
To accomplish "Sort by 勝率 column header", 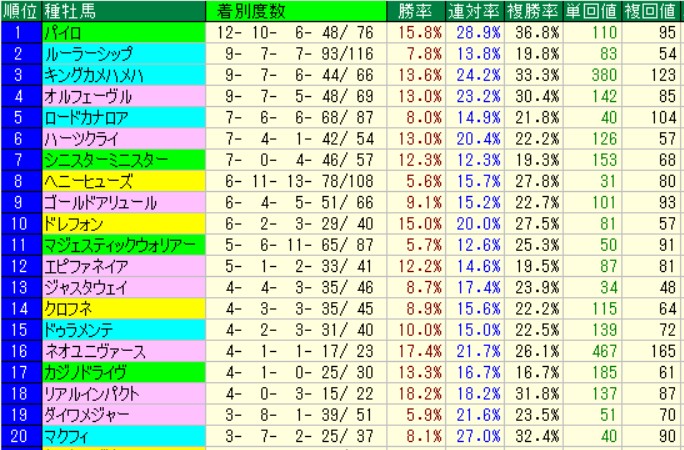I will [x=416, y=11].
